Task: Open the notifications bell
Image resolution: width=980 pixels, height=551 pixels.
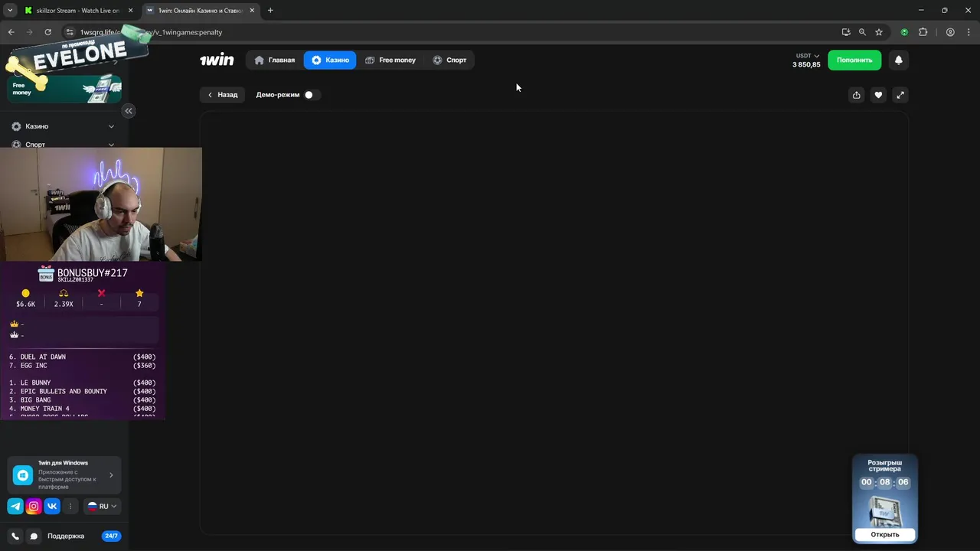Action: click(899, 60)
